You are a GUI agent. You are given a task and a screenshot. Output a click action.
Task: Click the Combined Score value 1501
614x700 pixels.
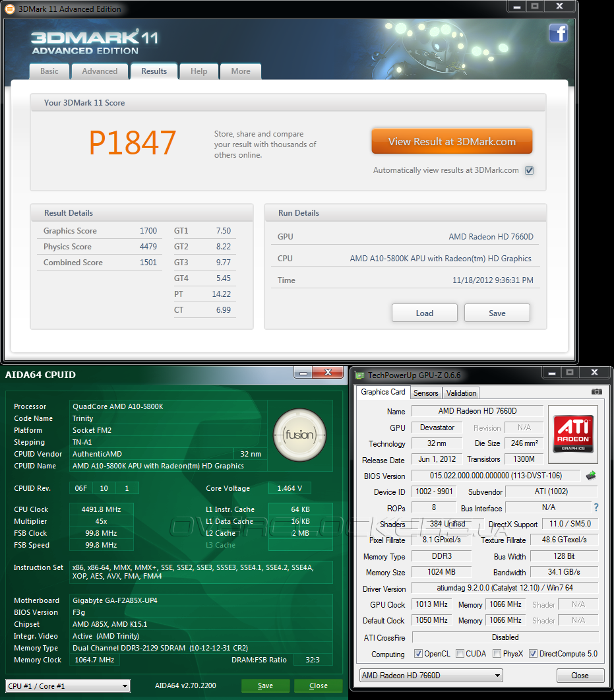tap(148, 263)
